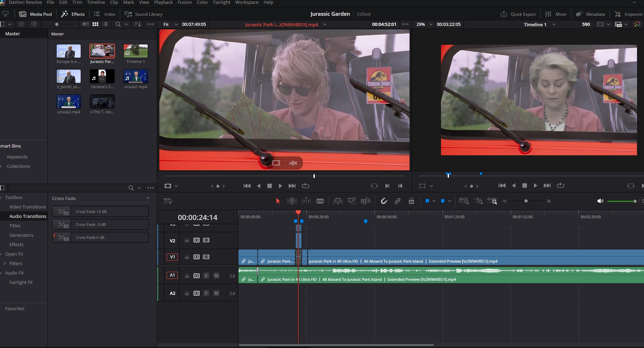Toggle loop playback in source viewer
This screenshot has width=644, height=348.
[x=305, y=186]
